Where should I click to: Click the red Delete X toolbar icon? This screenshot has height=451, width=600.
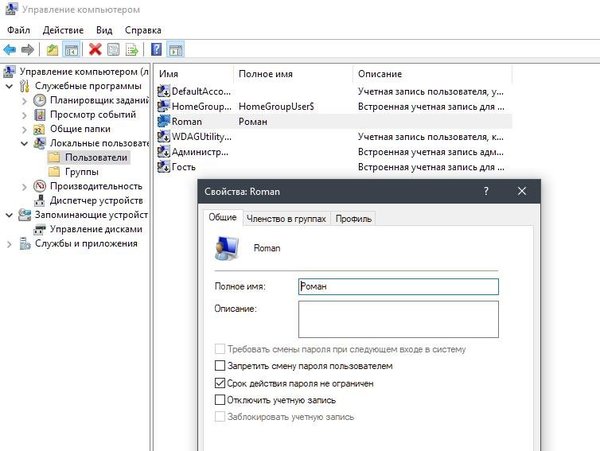[x=95, y=49]
